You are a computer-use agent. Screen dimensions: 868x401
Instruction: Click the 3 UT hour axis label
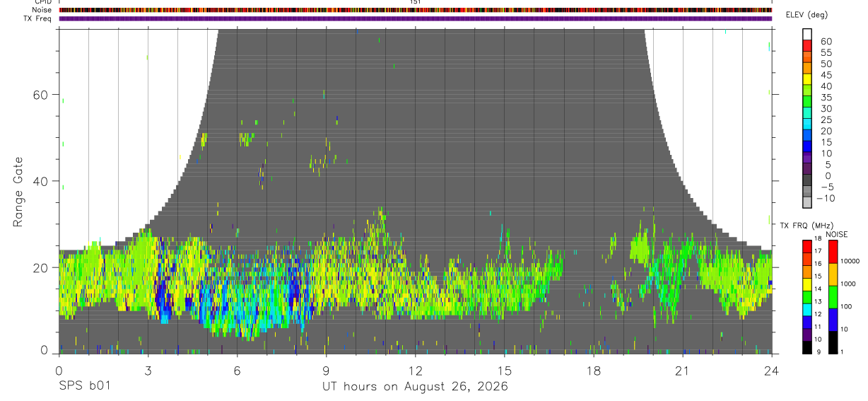click(148, 371)
